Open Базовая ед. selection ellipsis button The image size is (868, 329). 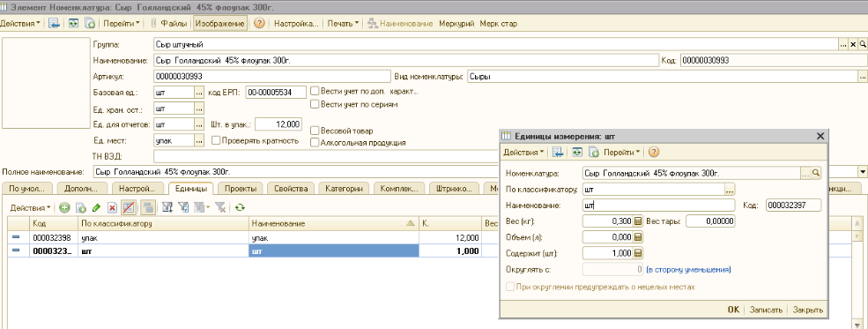[x=199, y=92]
